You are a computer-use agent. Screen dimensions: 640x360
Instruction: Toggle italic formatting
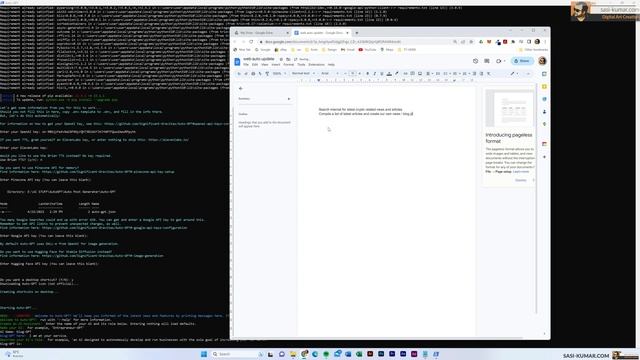click(374, 73)
